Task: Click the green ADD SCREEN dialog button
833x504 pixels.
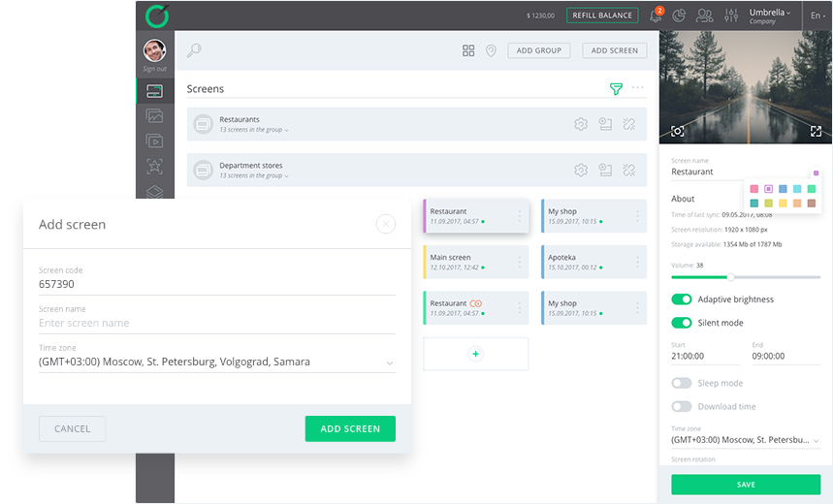Action: coord(350,428)
